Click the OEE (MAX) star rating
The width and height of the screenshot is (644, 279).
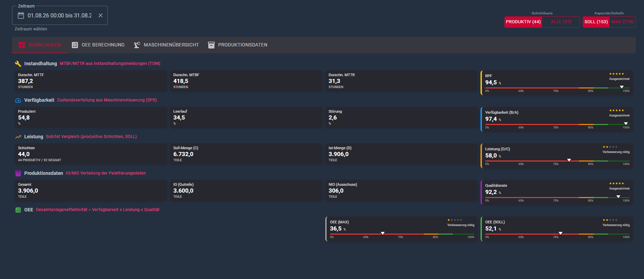click(455, 220)
